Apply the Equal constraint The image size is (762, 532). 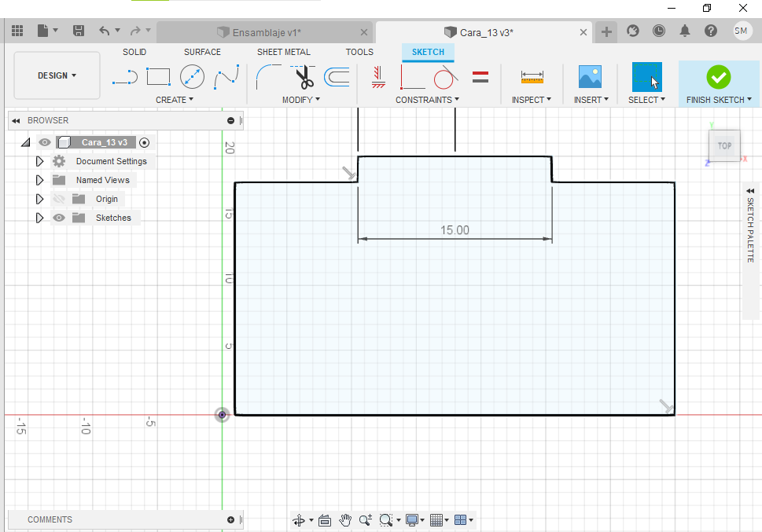480,77
